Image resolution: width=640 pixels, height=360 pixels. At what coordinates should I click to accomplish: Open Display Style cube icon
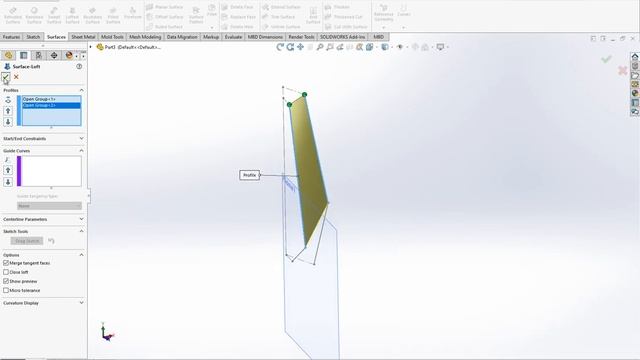(385, 47)
